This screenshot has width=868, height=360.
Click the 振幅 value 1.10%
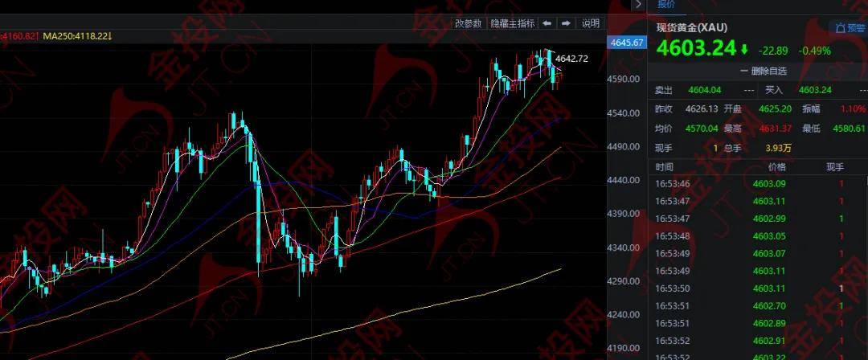tap(854, 108)
